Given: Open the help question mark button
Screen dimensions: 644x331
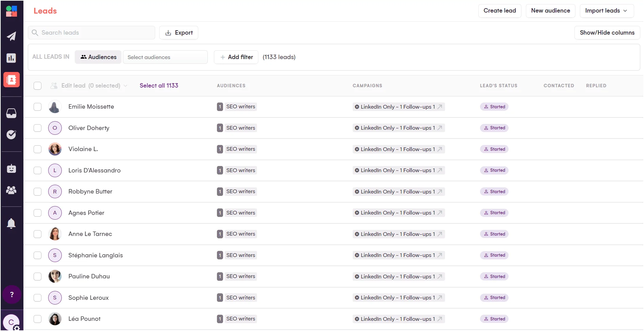Looking at the screenshot, I should click(x=12, y=294).
